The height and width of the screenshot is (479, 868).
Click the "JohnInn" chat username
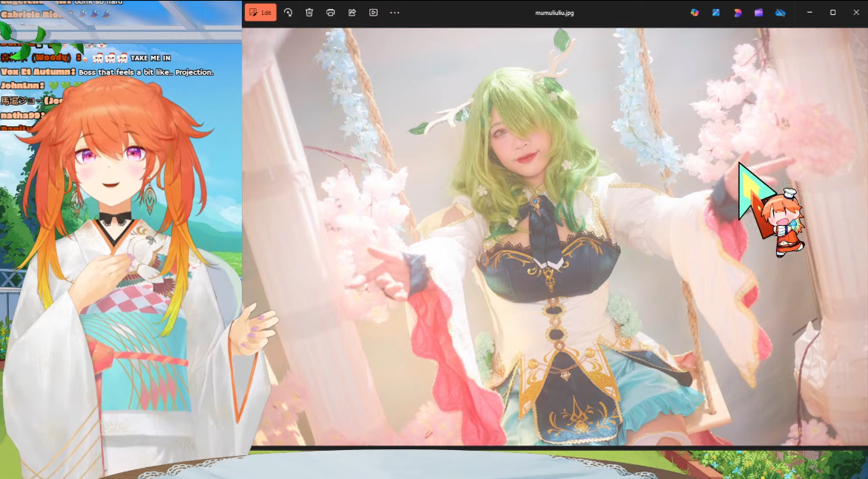point(22,85)
